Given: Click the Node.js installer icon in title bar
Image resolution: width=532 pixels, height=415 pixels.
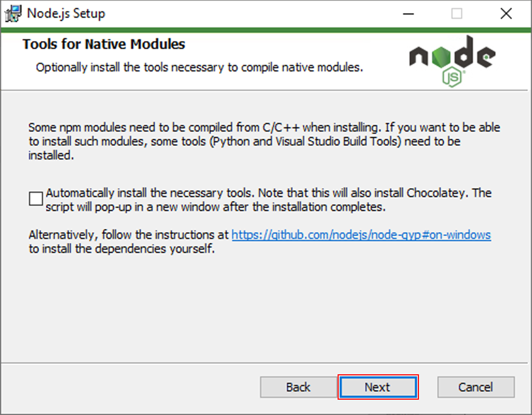Looking at the screenshot, I should (x=14, y=13).
